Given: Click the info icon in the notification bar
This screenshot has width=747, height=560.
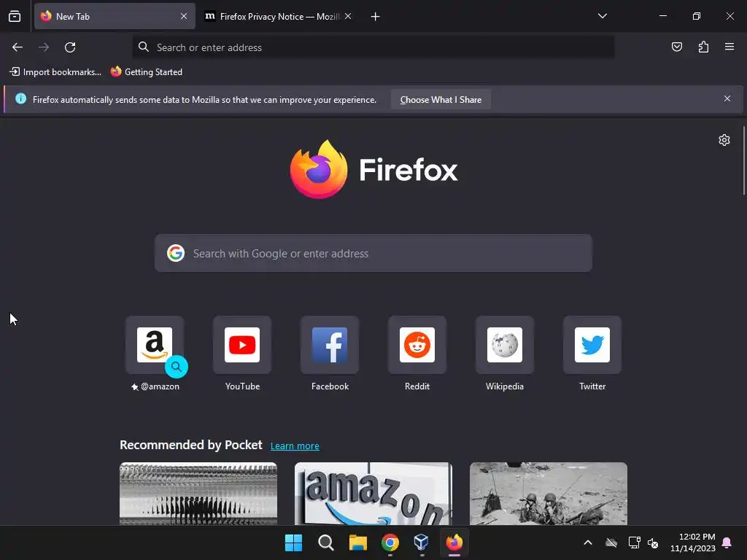Looking at the screenshot, I should (21, 98).
